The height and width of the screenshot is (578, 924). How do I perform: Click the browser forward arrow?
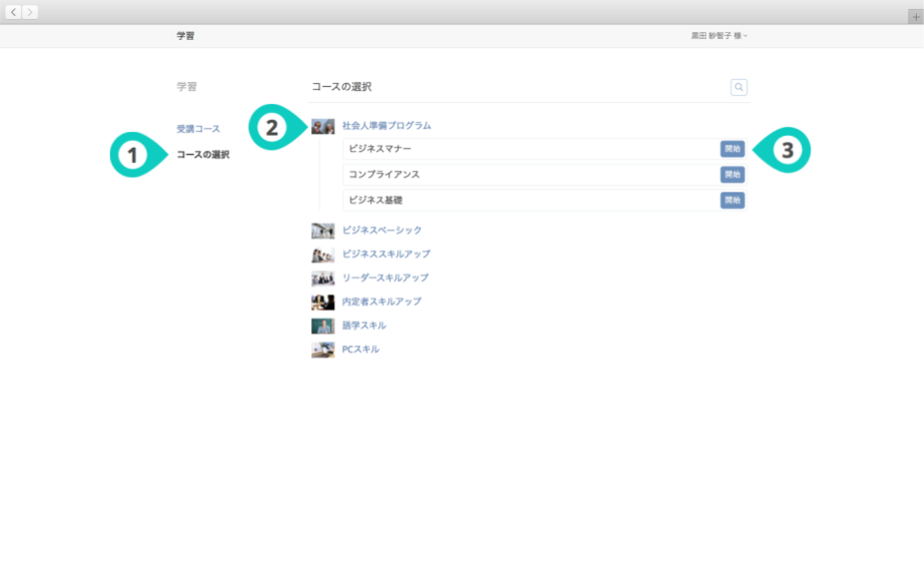click(x=30, y=12)
